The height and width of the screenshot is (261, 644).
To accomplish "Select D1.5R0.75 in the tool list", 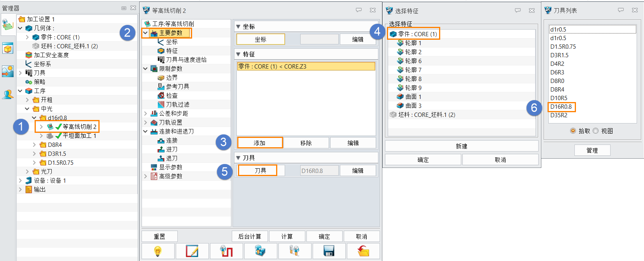I will pos(563,46).
